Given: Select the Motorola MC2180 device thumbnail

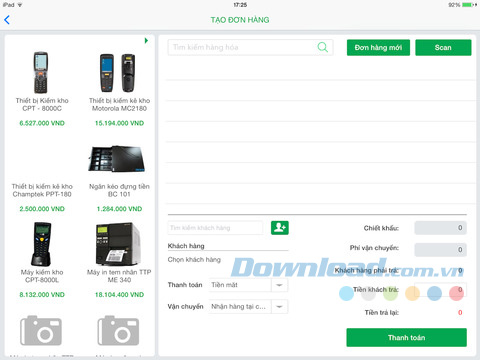Looking at the screenshot, I should (118, 73).
